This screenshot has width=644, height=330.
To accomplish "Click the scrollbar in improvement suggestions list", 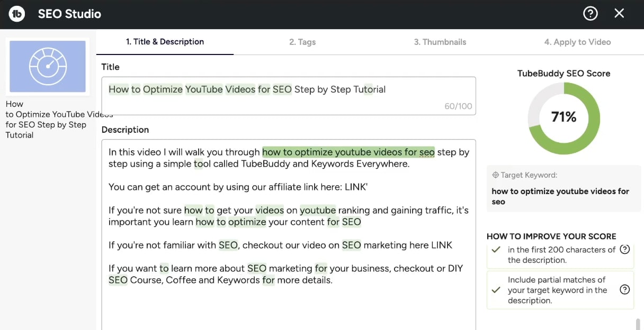I will click(x=639, y=324).
